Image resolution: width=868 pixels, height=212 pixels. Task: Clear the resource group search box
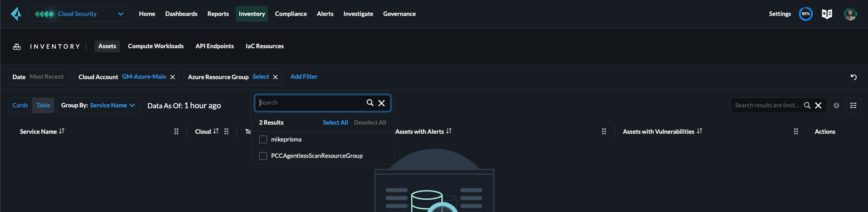tap(381, 103)
